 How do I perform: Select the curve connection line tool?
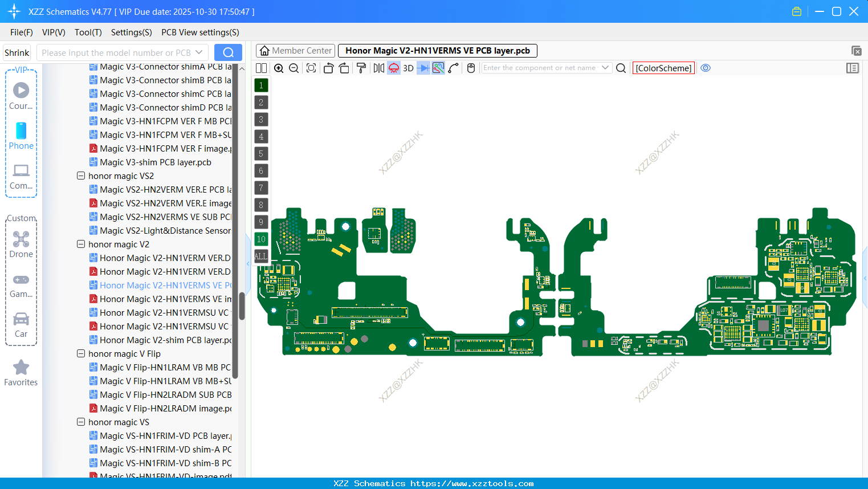click(454, 68)
